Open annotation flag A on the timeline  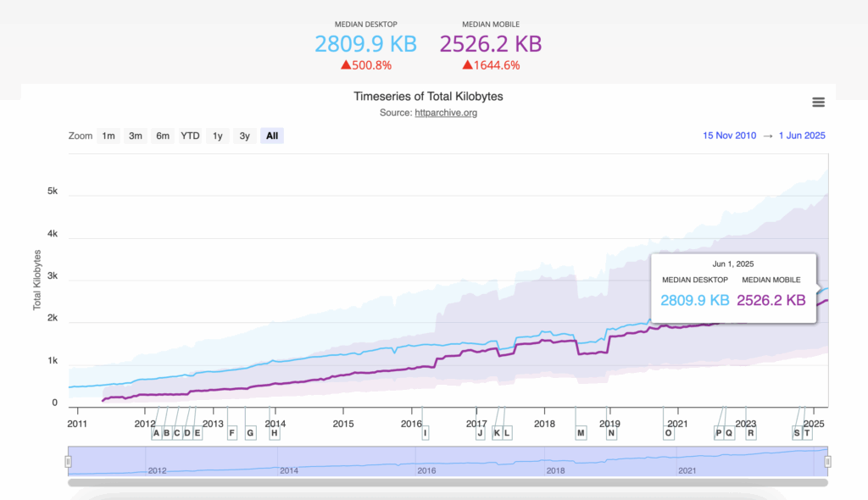[156, 432]
